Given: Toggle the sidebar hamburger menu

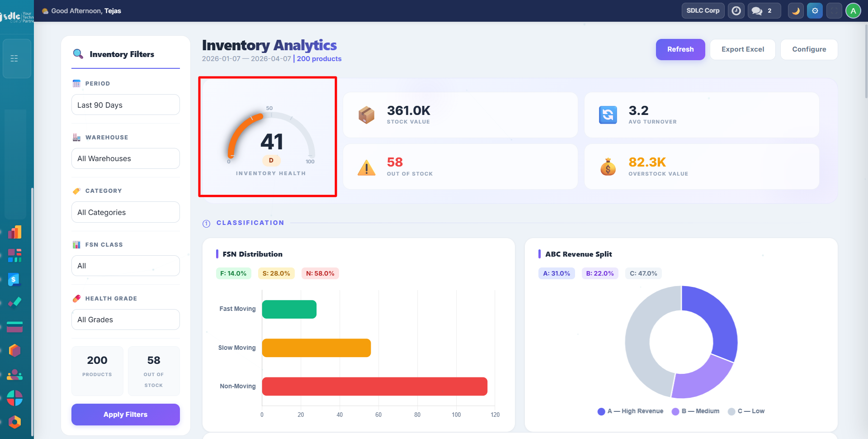Looking at the screenshot, I should (14, 58).
